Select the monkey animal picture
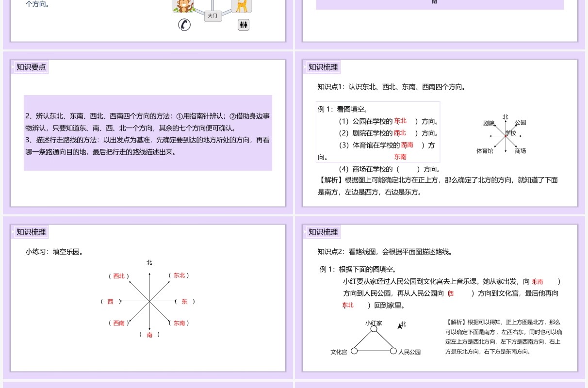The height and width of the screenshot is (388, 588). click(184, 6)
